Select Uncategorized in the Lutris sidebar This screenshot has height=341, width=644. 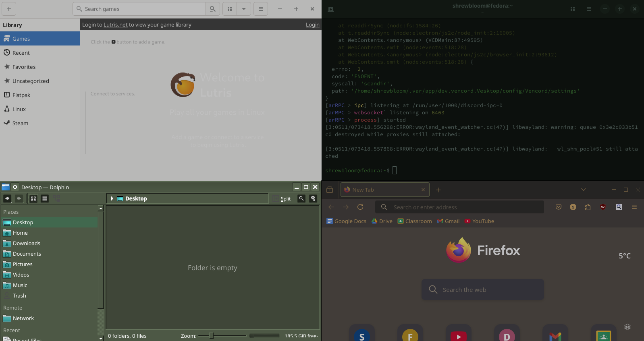(x=40, y=81)
